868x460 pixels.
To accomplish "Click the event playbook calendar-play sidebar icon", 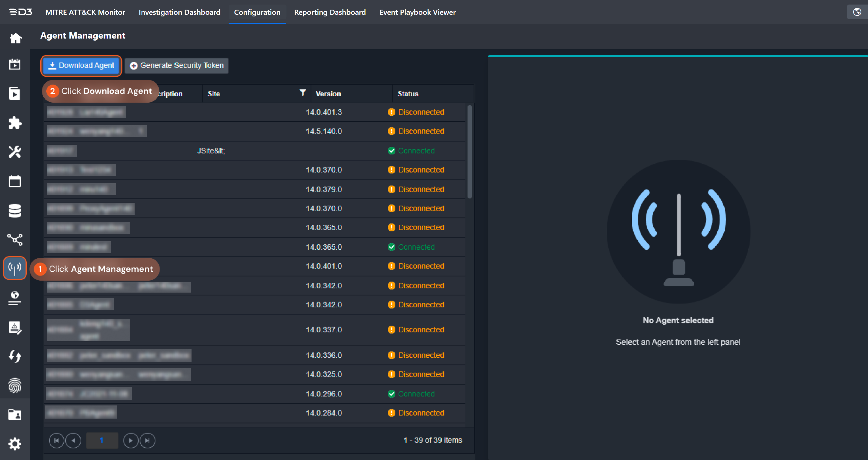I will click(x=15, y=64).
